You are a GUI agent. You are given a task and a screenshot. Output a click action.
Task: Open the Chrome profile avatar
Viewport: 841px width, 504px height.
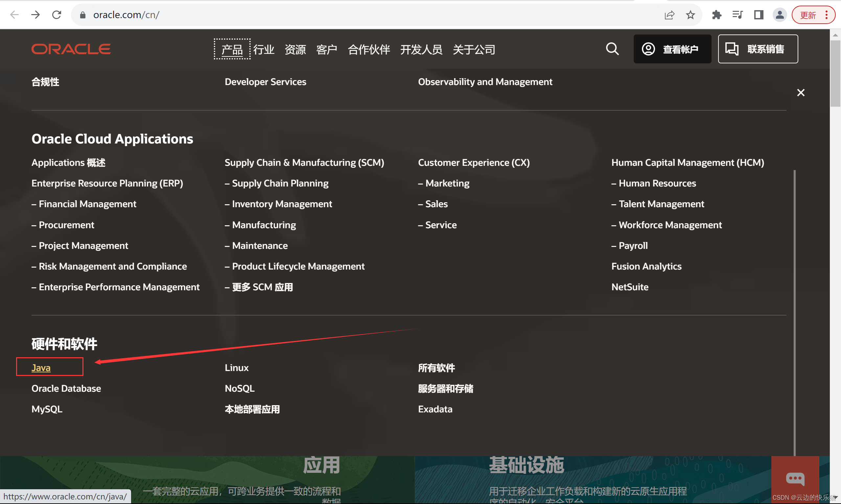pos(780,15)
